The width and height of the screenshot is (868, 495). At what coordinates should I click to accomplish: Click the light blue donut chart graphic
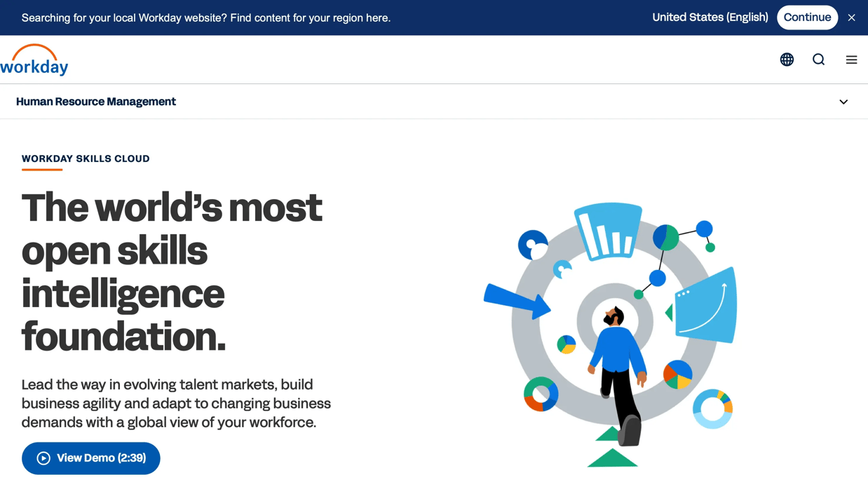click(x=712, y=409)
